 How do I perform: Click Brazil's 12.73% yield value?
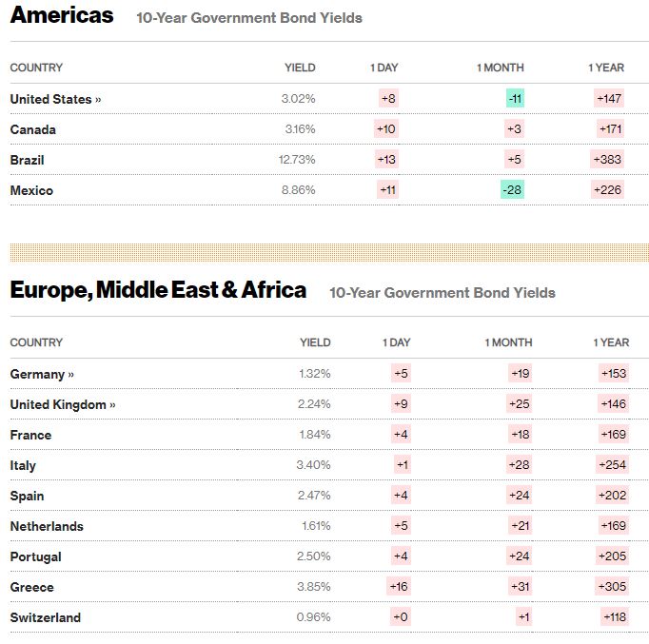coord(297,160)
